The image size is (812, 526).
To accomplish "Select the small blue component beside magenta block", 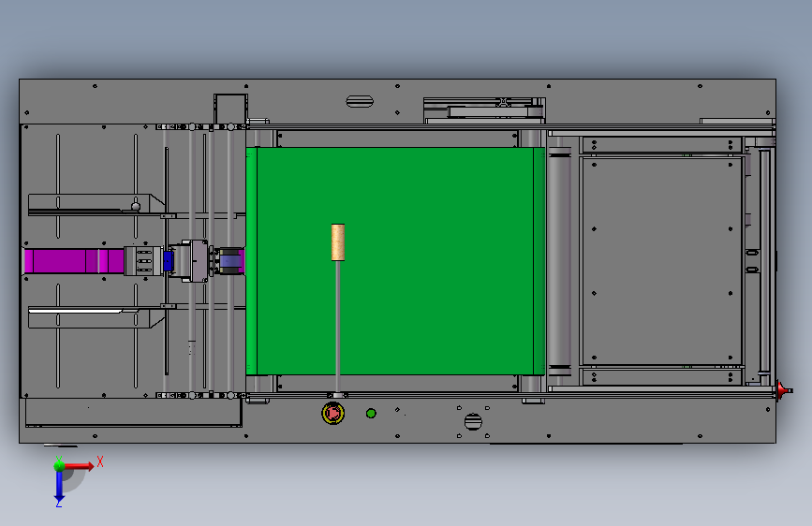I will 168,261.
